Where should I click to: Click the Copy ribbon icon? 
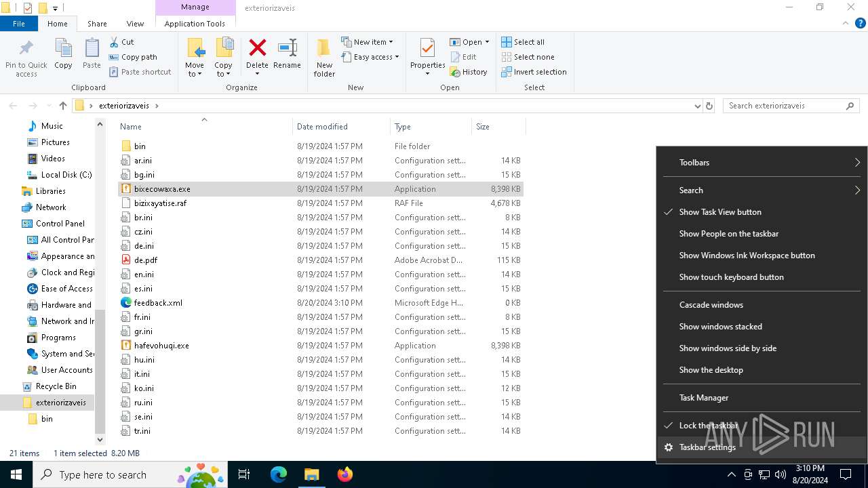click(x=63, y=49)
